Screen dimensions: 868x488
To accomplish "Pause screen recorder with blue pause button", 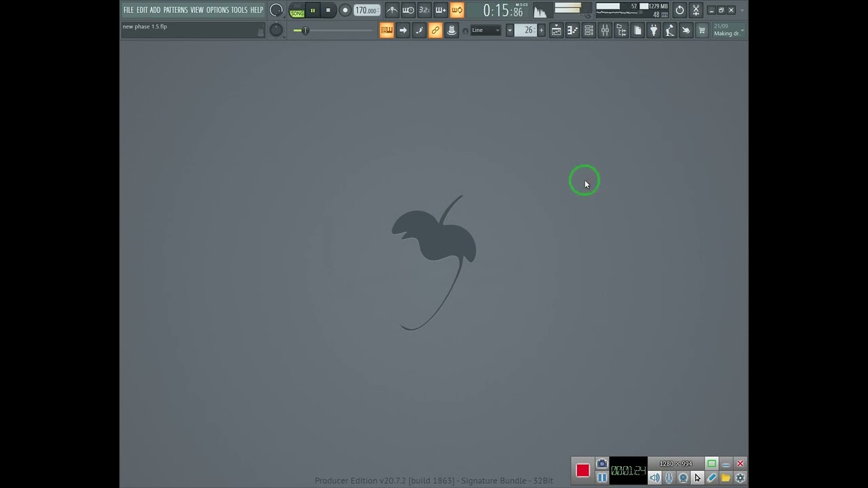I will pos(601,478).
